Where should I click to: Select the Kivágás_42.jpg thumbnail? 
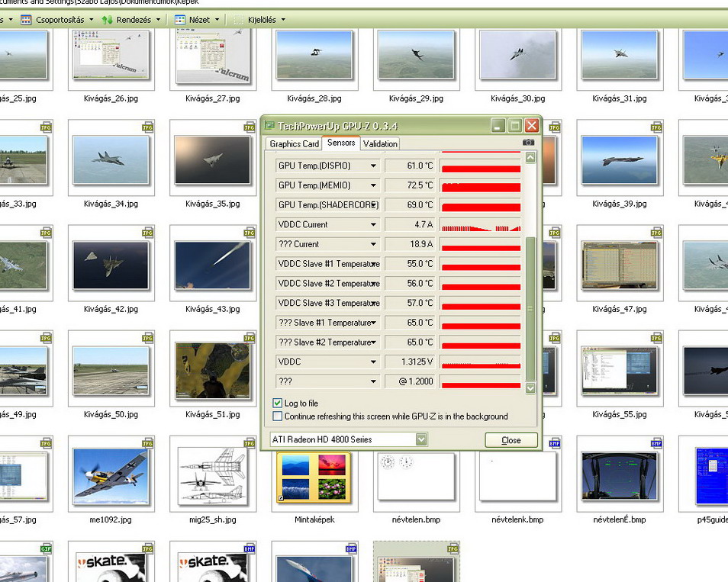point(111,265)
